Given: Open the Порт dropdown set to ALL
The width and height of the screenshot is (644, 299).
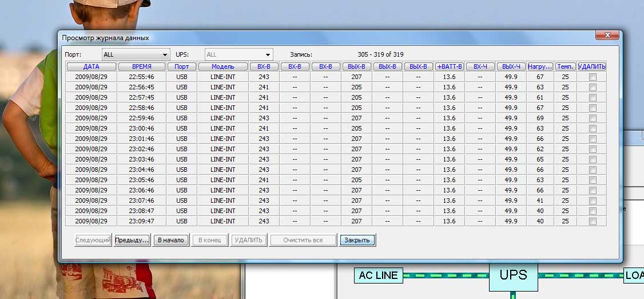Looking at the screenshot, I should coord(136,54).
